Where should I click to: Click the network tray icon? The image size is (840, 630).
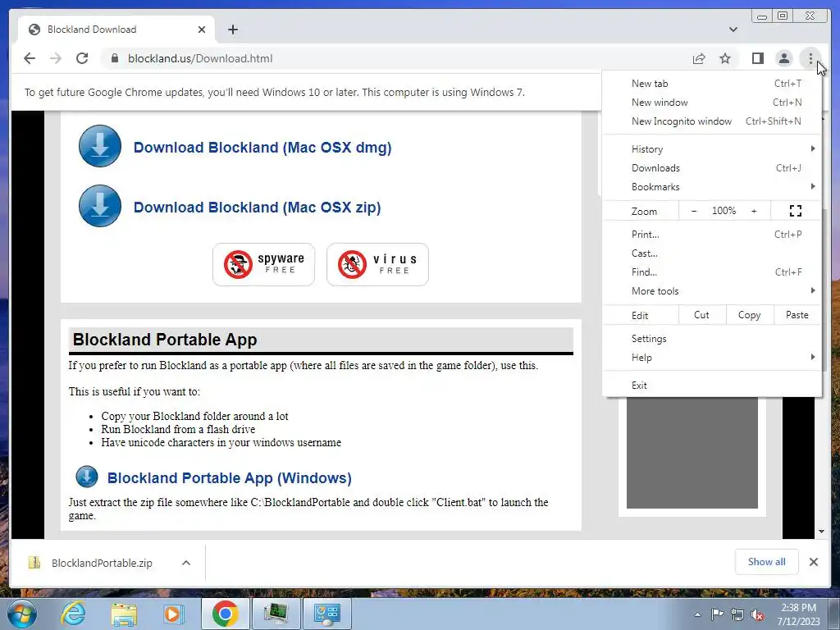point(737,615)
